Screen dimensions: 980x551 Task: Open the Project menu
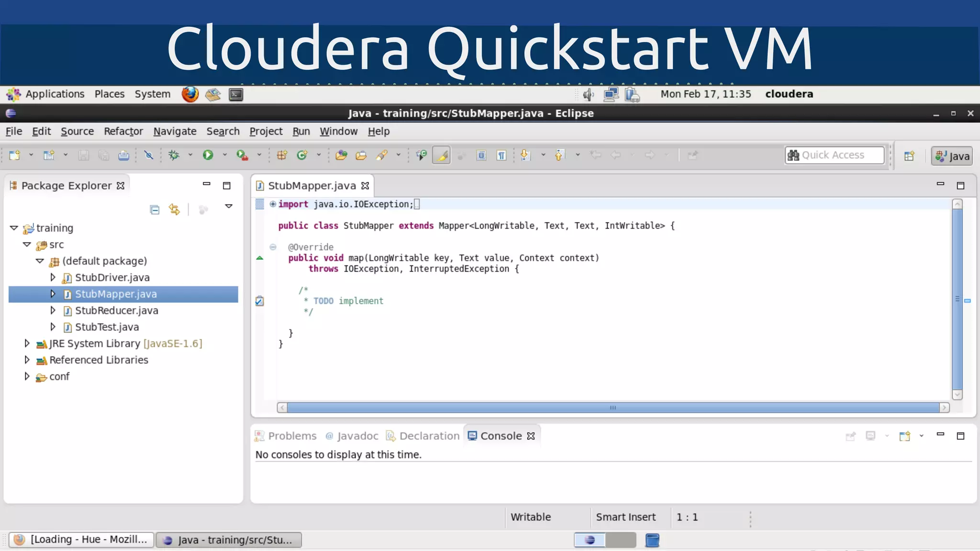(266, 131)
